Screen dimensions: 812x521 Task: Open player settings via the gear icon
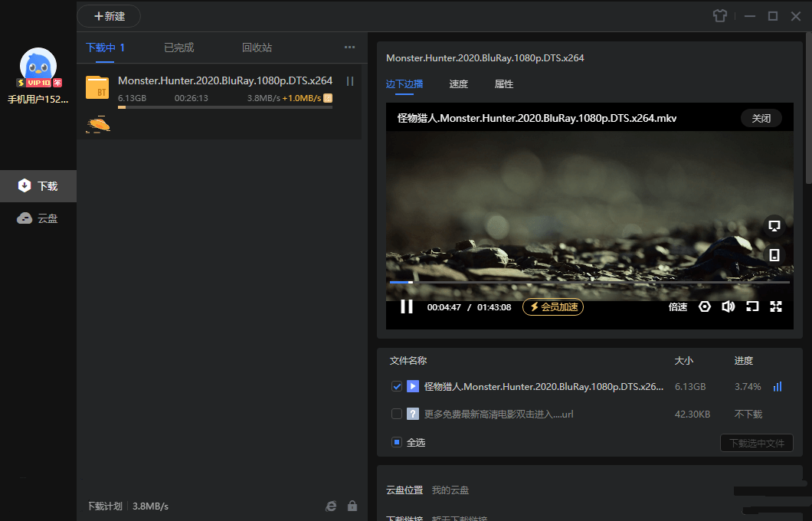point(704,306)
